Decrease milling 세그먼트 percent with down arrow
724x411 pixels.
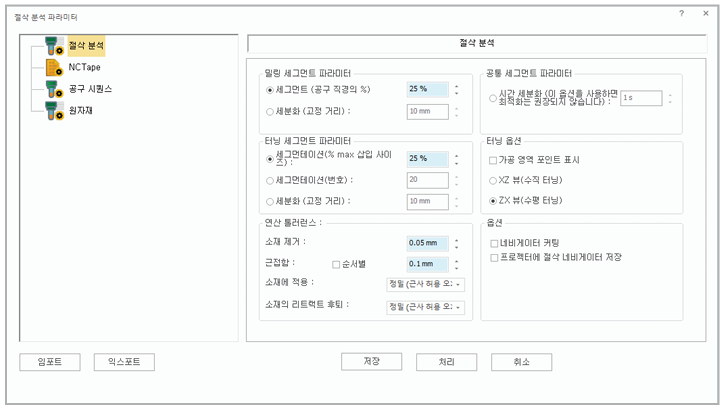tap(457, 93)
